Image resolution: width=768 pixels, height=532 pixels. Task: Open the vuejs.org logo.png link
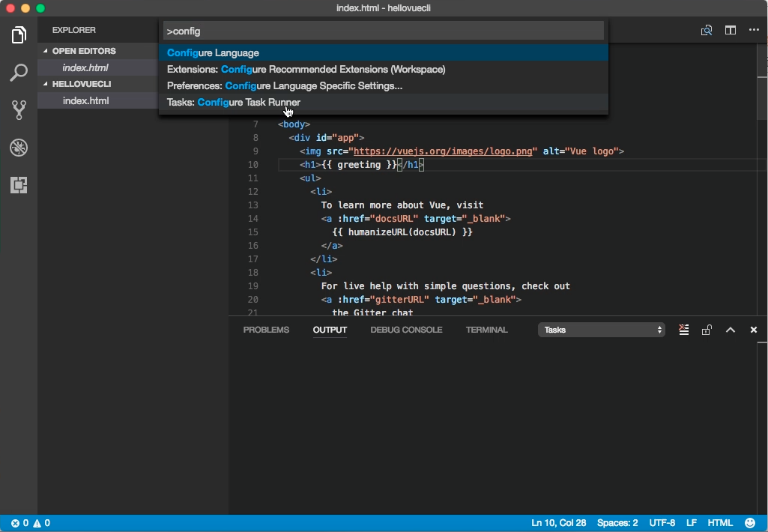[443, 151]
